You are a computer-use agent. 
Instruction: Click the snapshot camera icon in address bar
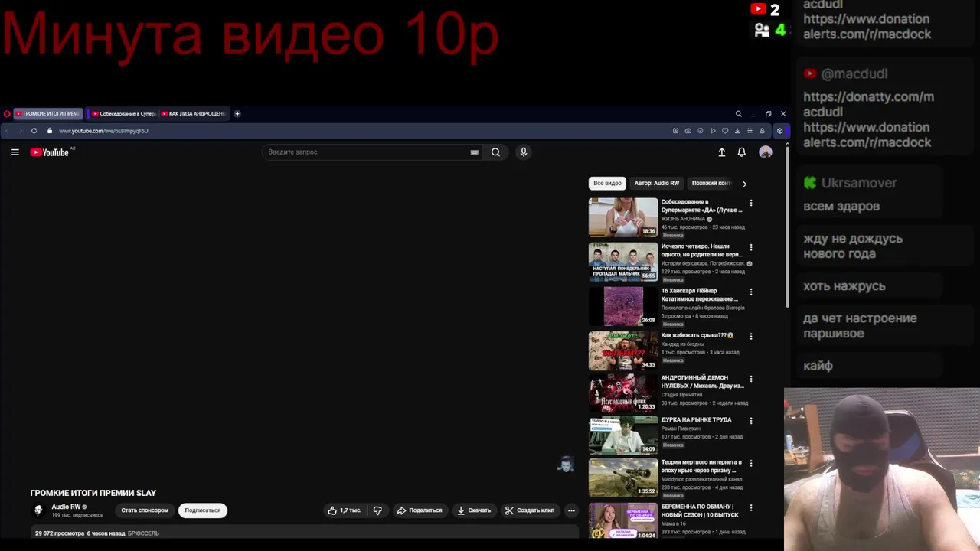pyautogui.click(x=688, y=131)
